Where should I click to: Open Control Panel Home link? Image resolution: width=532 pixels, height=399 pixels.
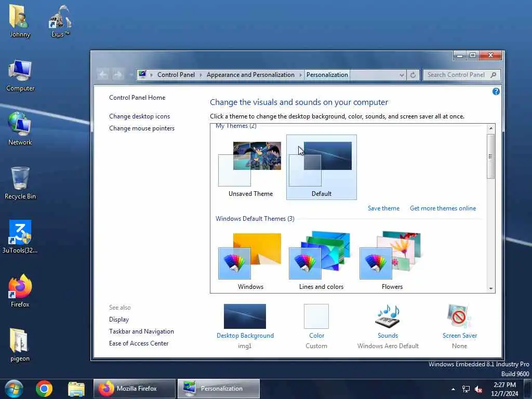[x=137, y=97]
